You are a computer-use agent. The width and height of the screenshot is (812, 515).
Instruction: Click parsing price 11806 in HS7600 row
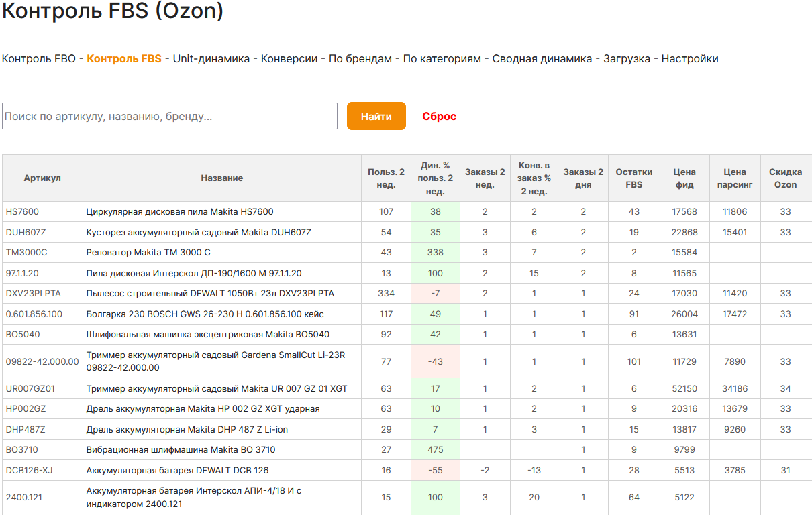click(734, 212)
